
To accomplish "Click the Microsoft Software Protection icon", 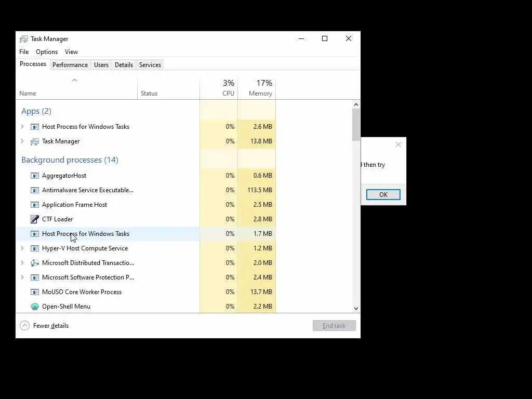I will (x=35, y=277).
